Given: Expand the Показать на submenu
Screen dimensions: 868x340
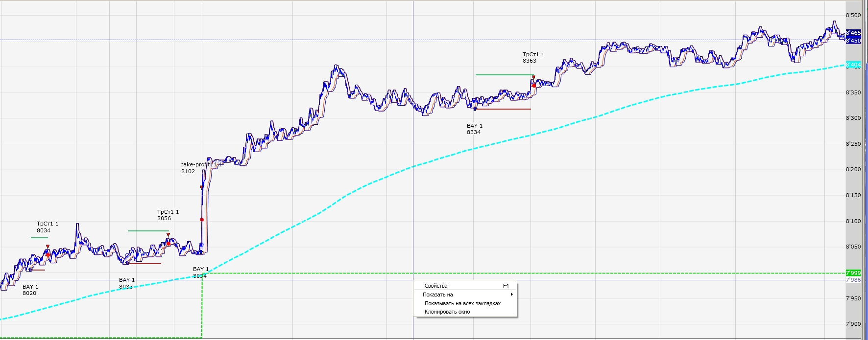Looking at the screenshot, I should (x=465, y=295).
